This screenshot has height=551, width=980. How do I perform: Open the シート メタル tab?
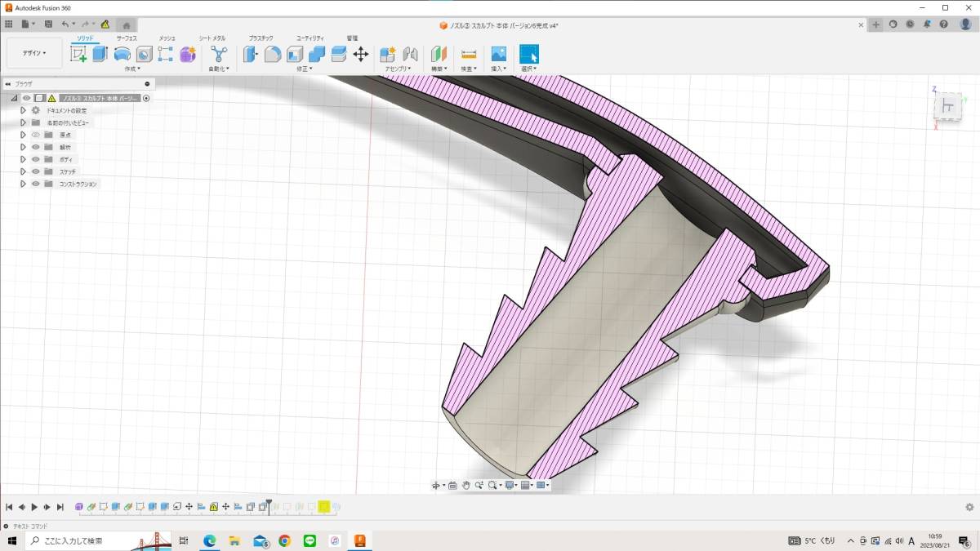point(212,38)
